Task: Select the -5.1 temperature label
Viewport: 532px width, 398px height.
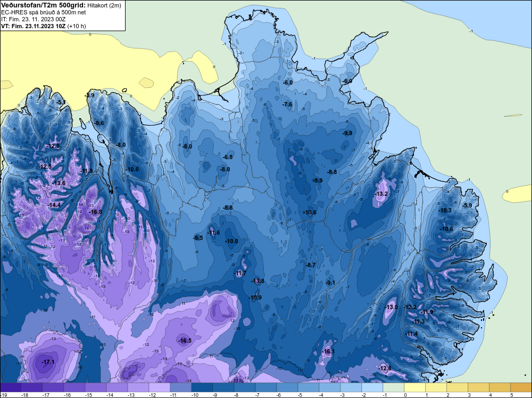Action: 61,103
